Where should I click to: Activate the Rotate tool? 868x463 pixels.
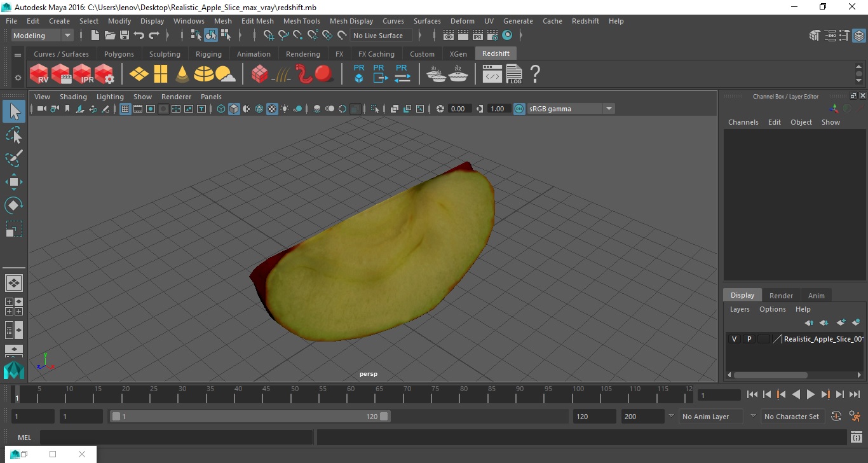pos(14,205)
